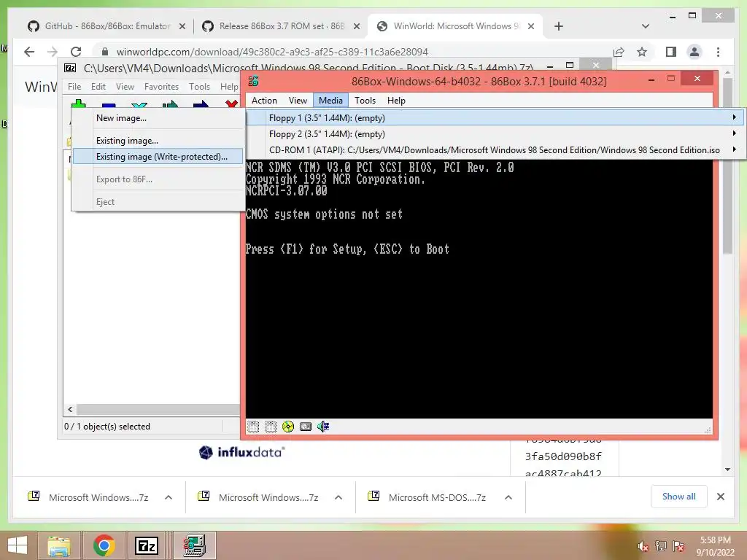The width and height of the screenshot is (747, 560).
Task: Switch to 7-Zip on the taskbar
Action: (146, 545)
